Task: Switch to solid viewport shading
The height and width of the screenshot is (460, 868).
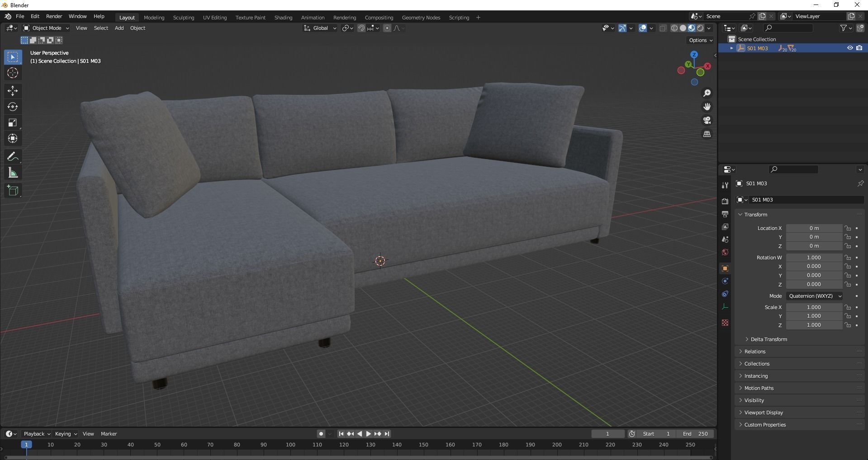Action: [683, 28]
